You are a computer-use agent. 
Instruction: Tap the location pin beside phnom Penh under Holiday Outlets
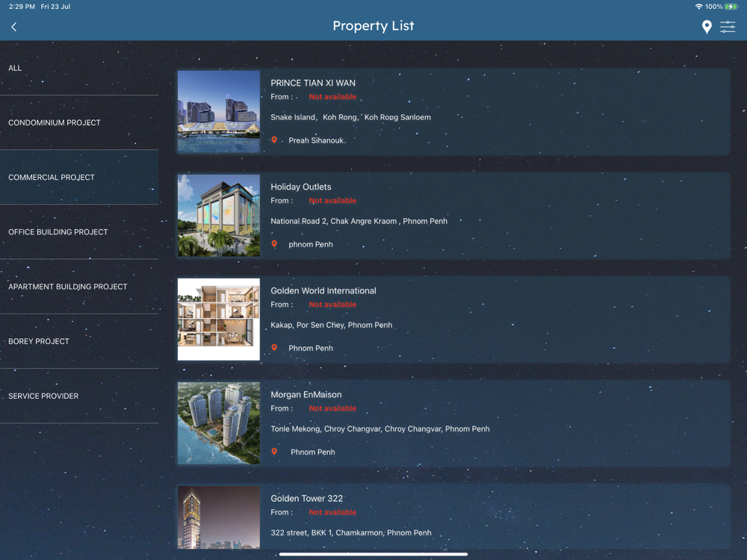tap(274, 244)
